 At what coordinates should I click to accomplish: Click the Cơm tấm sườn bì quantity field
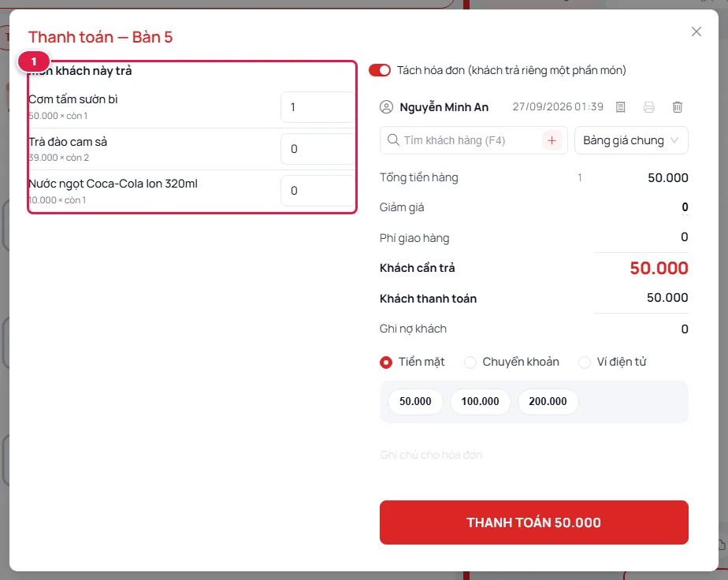click(318, 107)
